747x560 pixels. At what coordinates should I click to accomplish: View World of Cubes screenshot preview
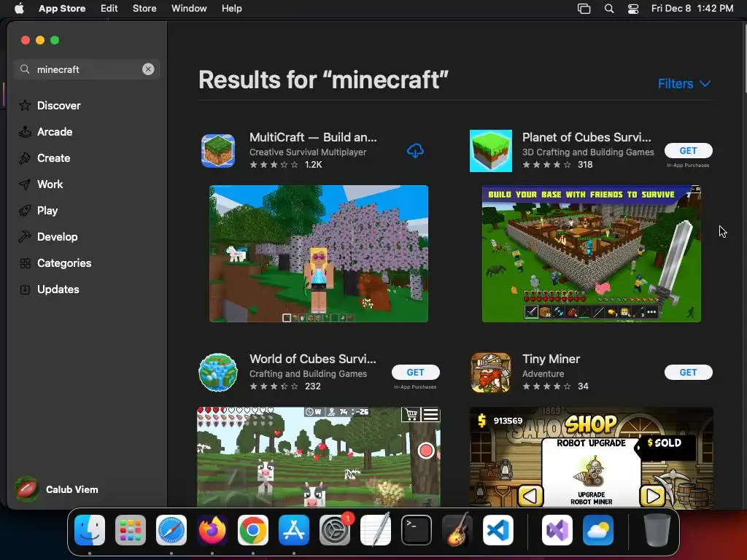click(319, 456)
